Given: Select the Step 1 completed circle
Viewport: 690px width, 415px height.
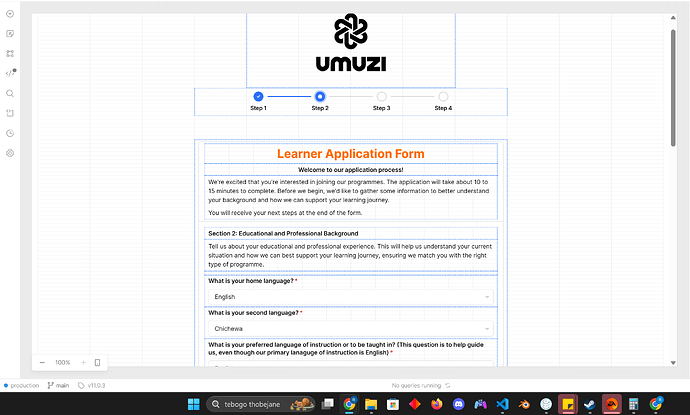Looking at the screenshot, I should pyautogui.click(x=258, y=96).
